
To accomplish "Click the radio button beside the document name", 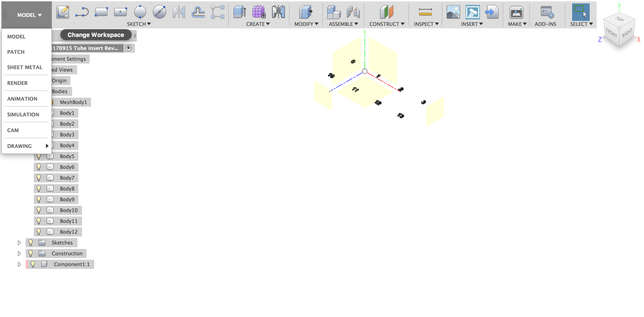I will click(x=128, y=48).
